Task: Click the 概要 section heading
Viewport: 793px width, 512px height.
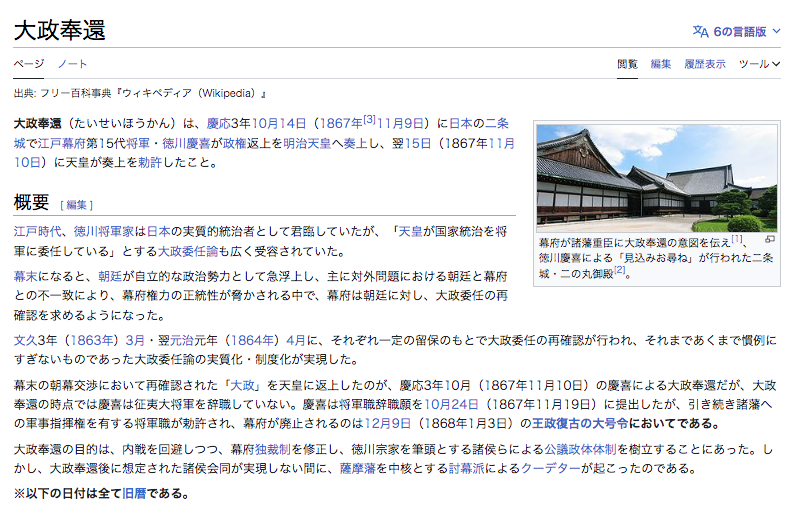Action: tap(31, 202)
